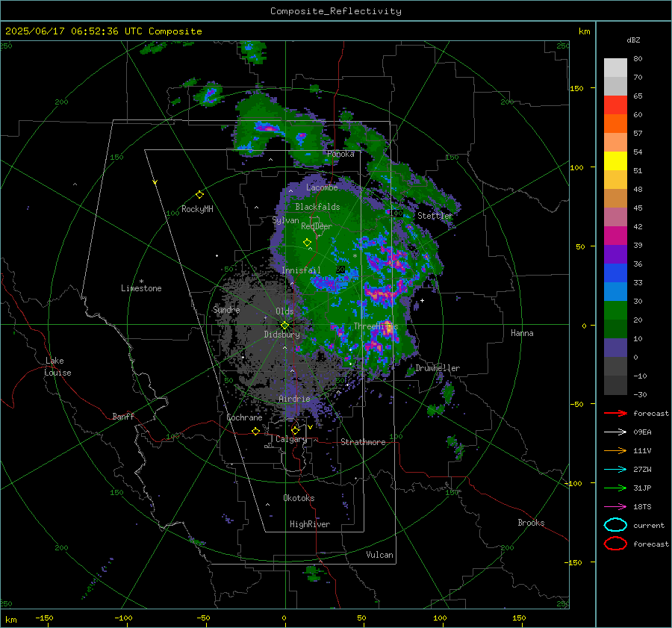Select the cyan 27ZW arrow in legend
The image size is (672, 628).
coord(615,470)
